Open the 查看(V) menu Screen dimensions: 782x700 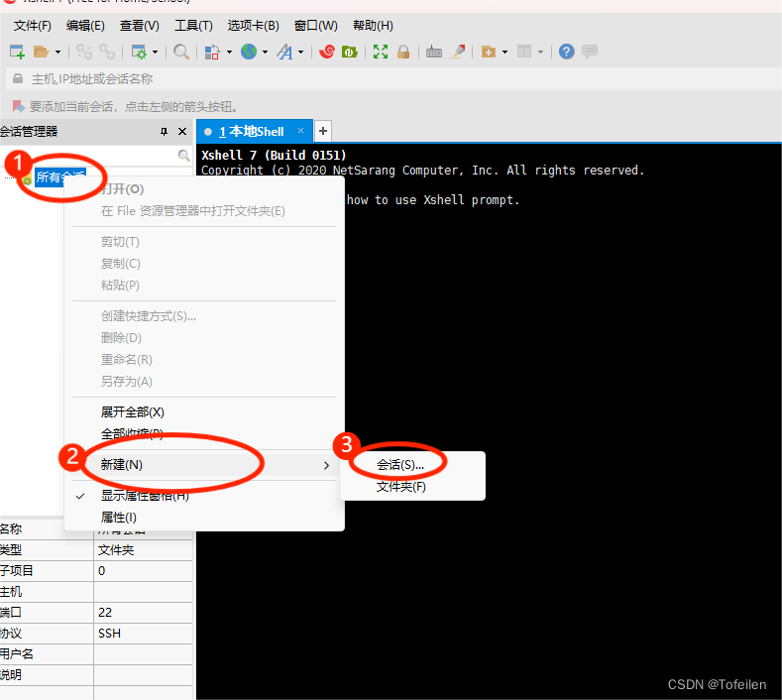140,26
